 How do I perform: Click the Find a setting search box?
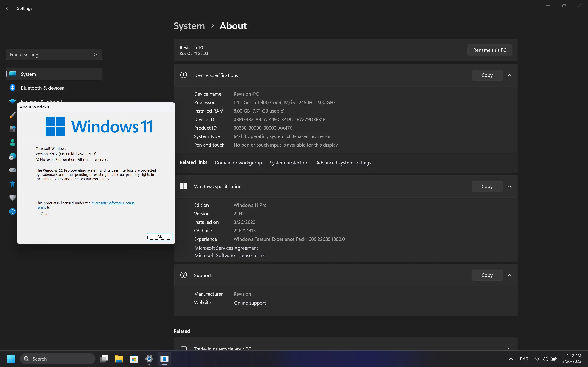(50, 55)
